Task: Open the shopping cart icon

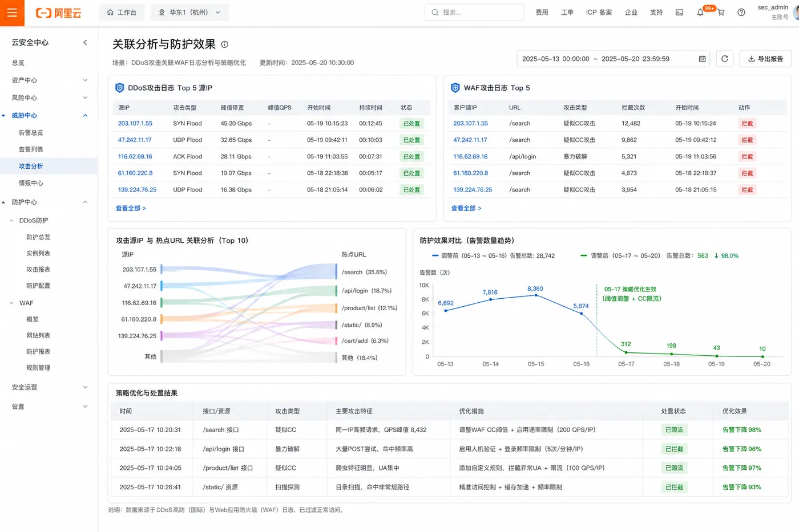Action: [721, 13]
